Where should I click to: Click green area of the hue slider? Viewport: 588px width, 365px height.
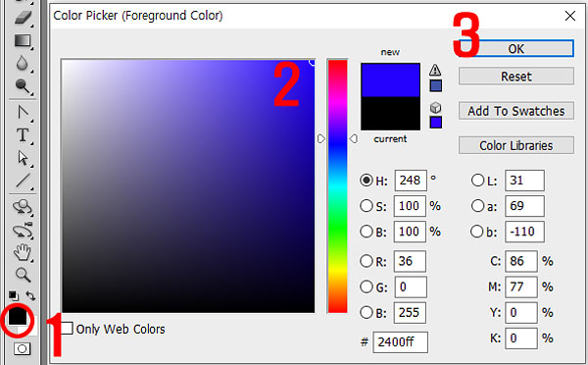coord(337,229)
